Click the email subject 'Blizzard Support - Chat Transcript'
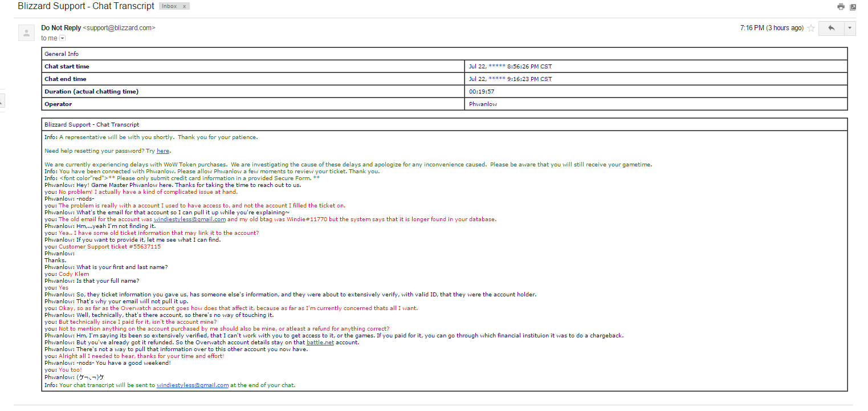The height and width of the screenshot is (411, 868). 86,6
